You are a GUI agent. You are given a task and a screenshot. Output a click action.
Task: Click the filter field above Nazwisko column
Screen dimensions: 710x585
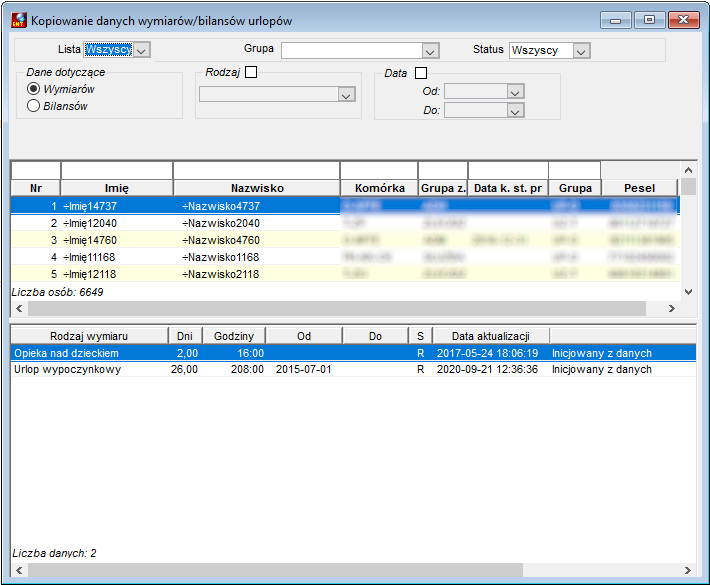coord(257,171)
